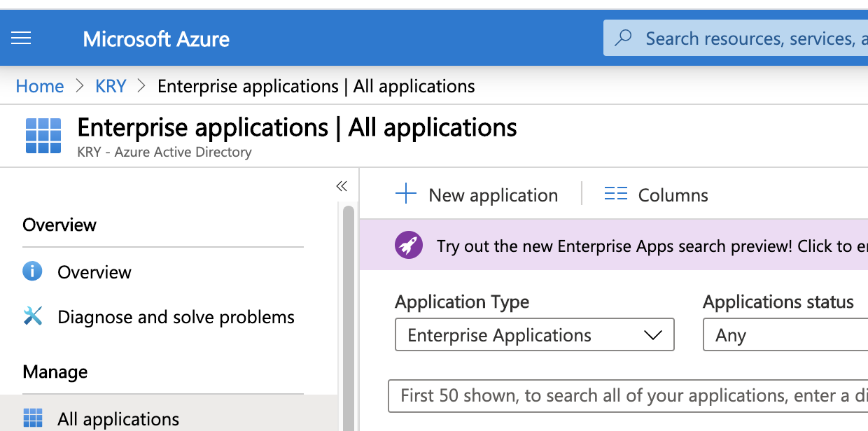Click the Diagnose and solve problems wrench icon
Viewport: 868px width, 431px height.
coord(33,317)
